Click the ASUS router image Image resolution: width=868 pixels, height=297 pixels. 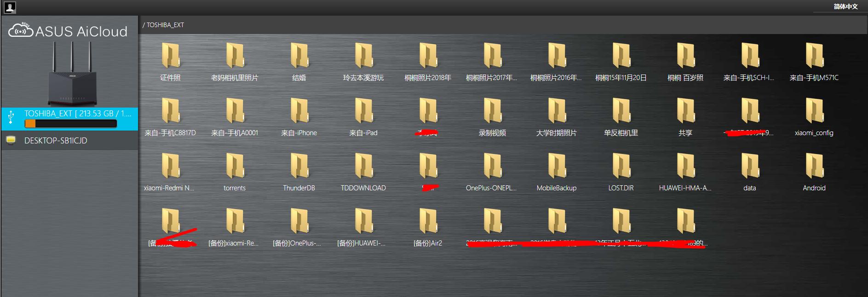point(72,74)
